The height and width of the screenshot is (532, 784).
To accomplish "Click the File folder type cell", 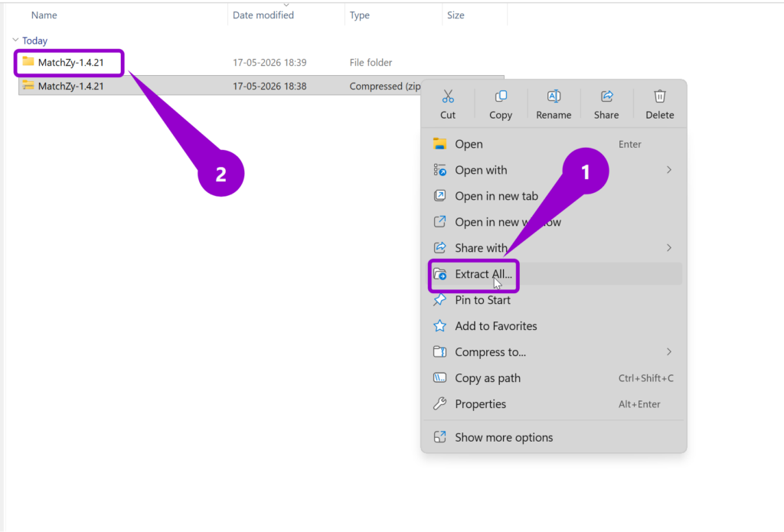I will [x=371, y=63].
